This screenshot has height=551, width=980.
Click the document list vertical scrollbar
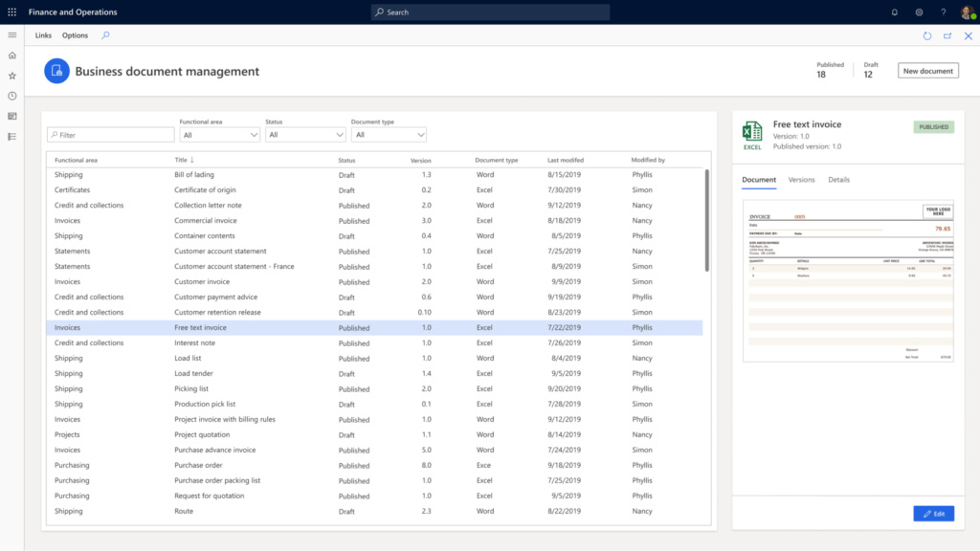coord(707,220)
